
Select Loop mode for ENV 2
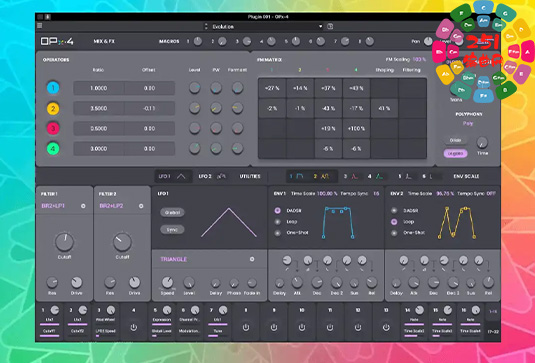tap(394, 222)
